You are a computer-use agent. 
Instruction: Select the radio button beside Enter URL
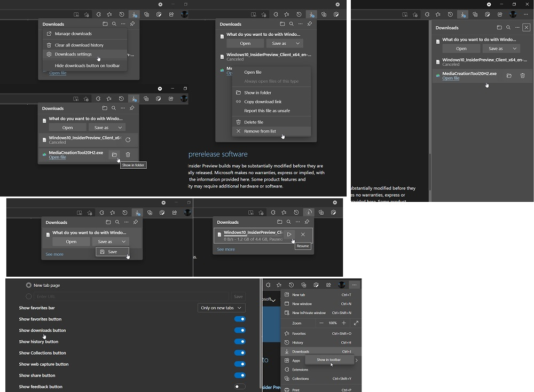29,296
